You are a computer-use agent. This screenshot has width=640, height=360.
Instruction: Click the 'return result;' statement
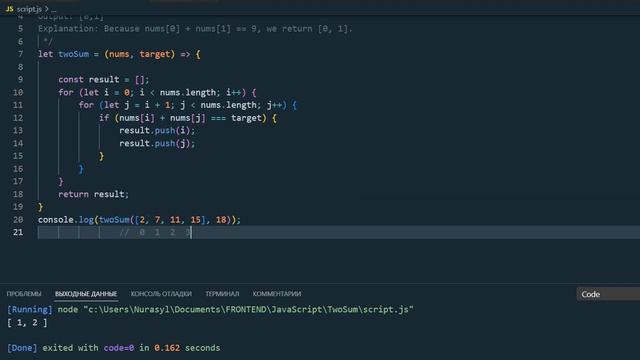click(x=93, y=194)
